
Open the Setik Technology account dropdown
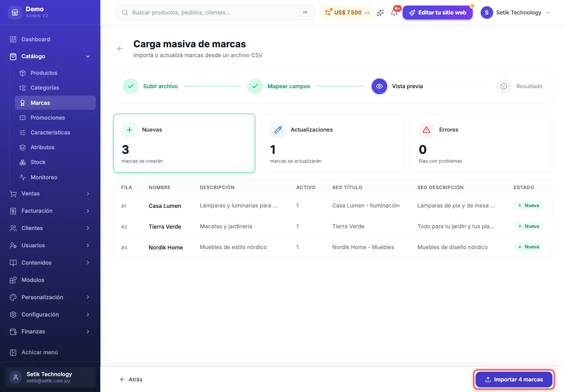click(x=516, y=13)
